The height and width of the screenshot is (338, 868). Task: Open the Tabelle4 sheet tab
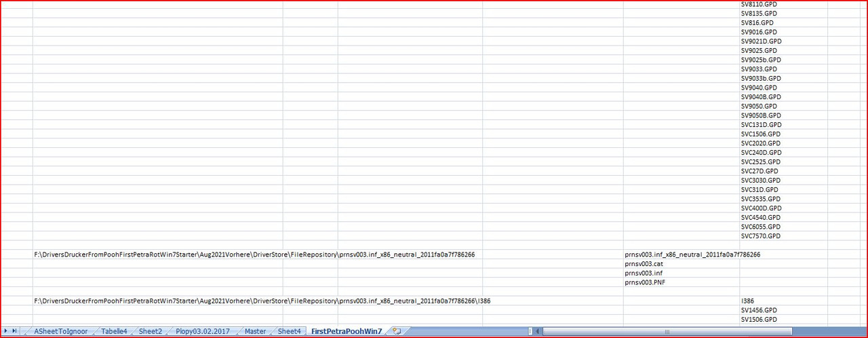[114, 331]
